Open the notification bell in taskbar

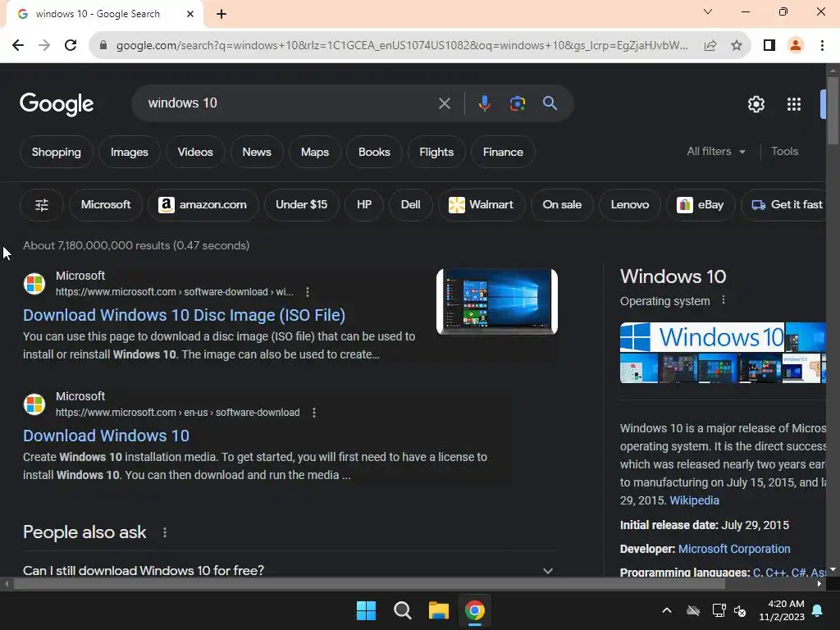point(818,610)
